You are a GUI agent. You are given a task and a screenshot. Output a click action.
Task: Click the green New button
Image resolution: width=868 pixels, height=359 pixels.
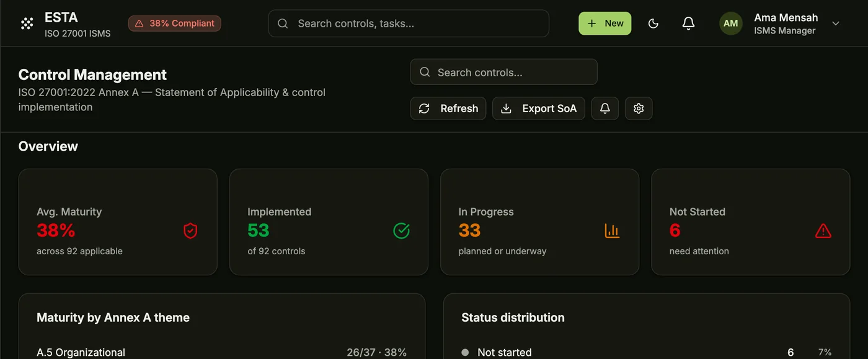(605, 24)
